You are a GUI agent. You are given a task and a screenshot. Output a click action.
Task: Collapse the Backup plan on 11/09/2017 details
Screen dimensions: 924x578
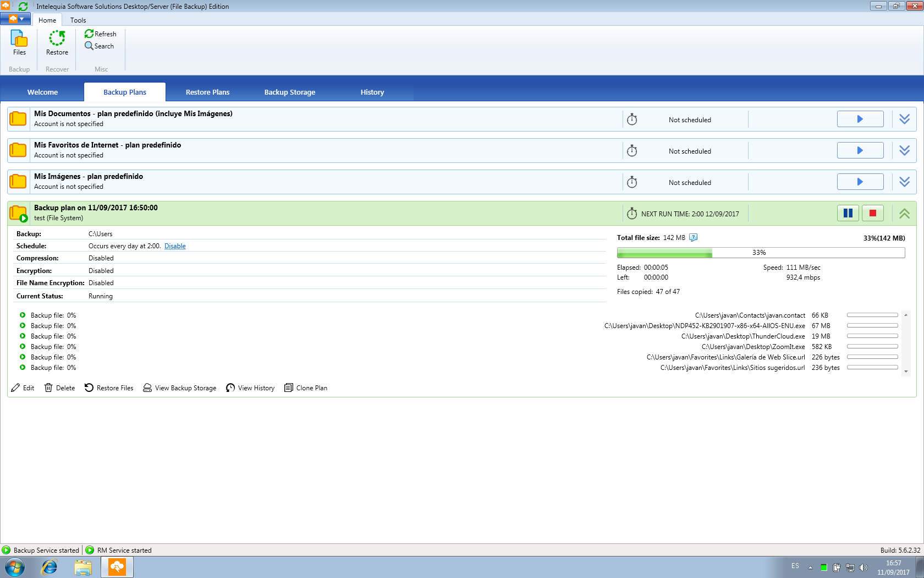point(904,214)
